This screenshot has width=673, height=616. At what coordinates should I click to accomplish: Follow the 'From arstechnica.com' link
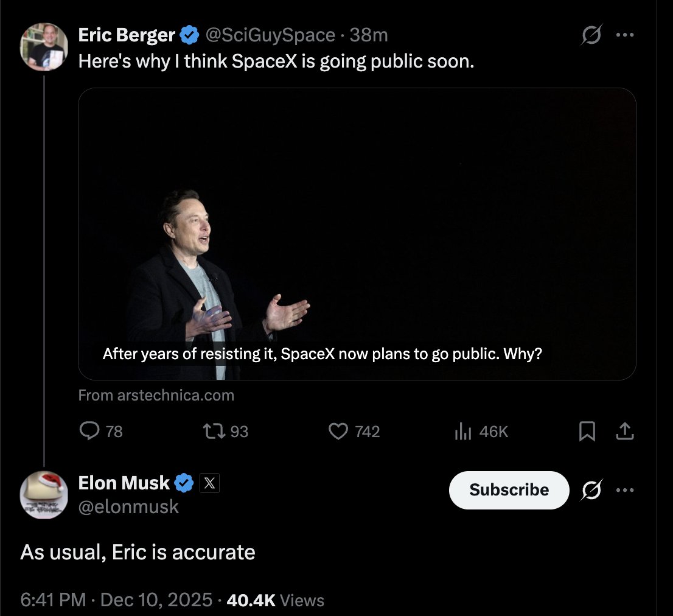156,396
